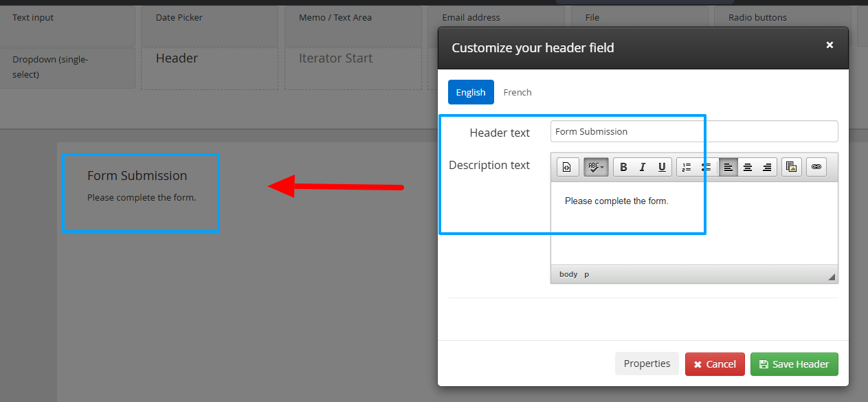Select the Header field type tile
Viewport: 868px width, 402px height.
tap(210, 68)
